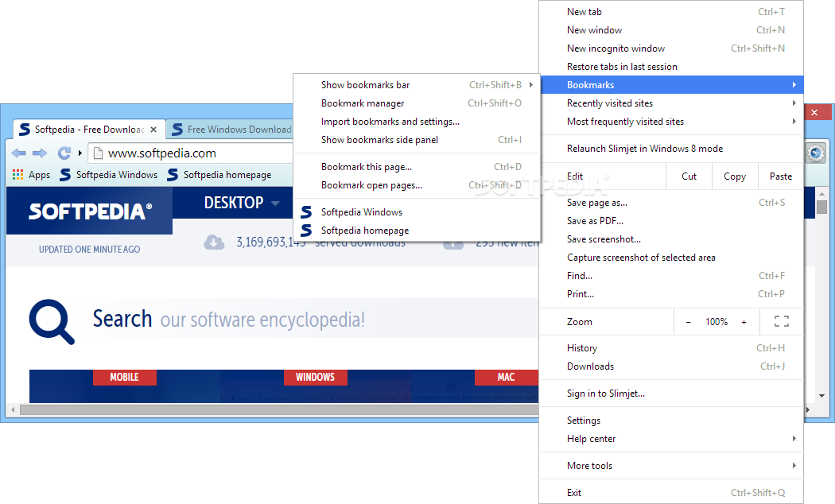835x504 pixels.
Task: Click the page reload icon
Action: (x=64, y=153)
